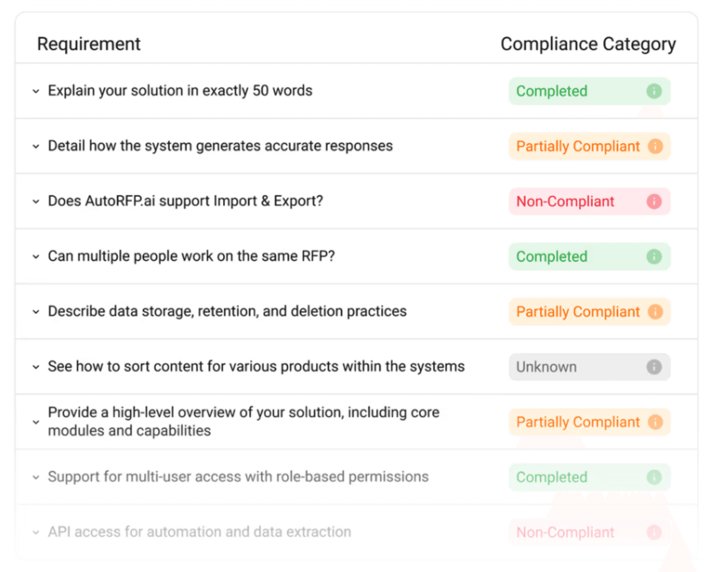This screenshot has height=572, width=728.
Task: Click the Unknown compliance badge
Action: [x=546, y=367]
